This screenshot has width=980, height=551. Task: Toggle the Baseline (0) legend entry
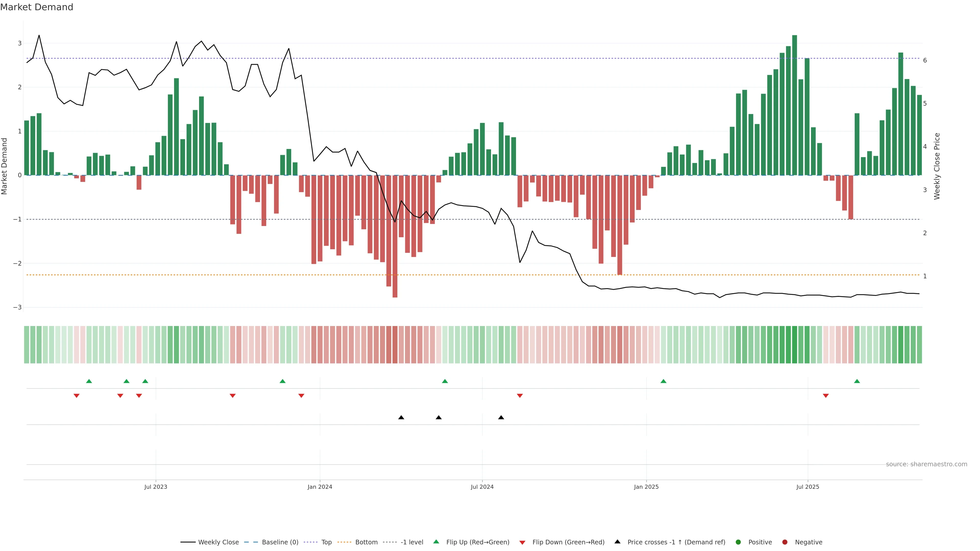click(280, 542)
